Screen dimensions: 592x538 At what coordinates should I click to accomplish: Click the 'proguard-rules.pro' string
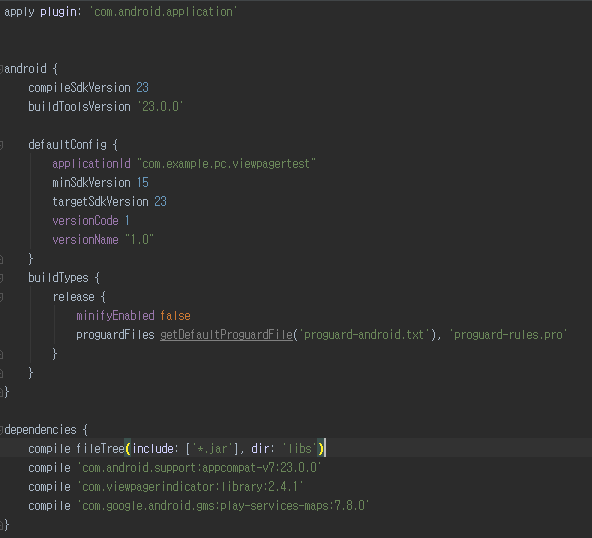coord(508,335)
